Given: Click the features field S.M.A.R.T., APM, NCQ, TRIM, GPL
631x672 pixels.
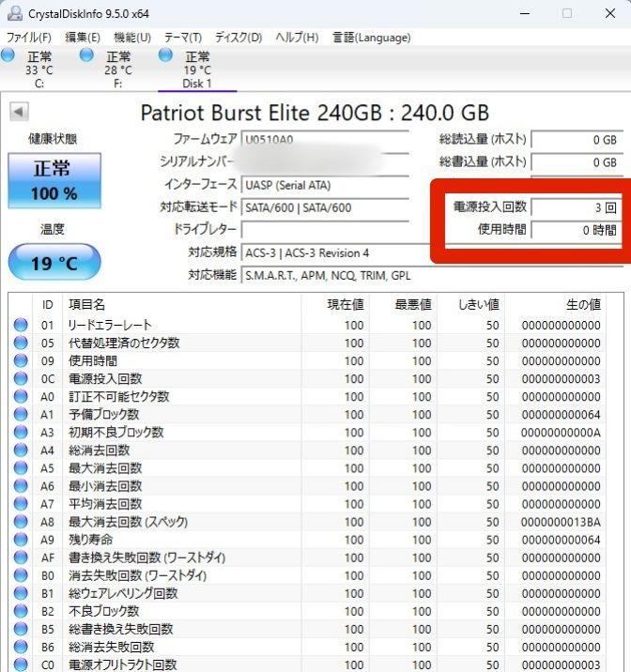Looking at the screenshot, I should (432, 276).
